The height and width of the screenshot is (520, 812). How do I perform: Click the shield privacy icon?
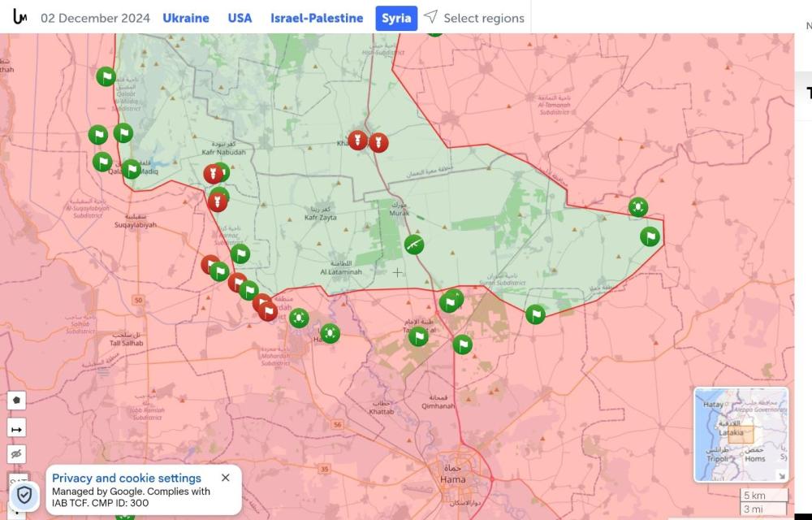[x=24, y=496]
